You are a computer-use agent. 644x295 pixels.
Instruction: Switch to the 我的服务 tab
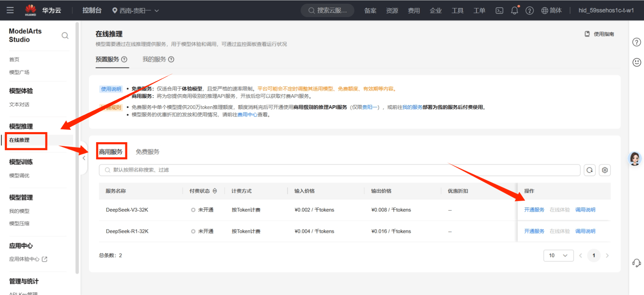coord(154,59)
